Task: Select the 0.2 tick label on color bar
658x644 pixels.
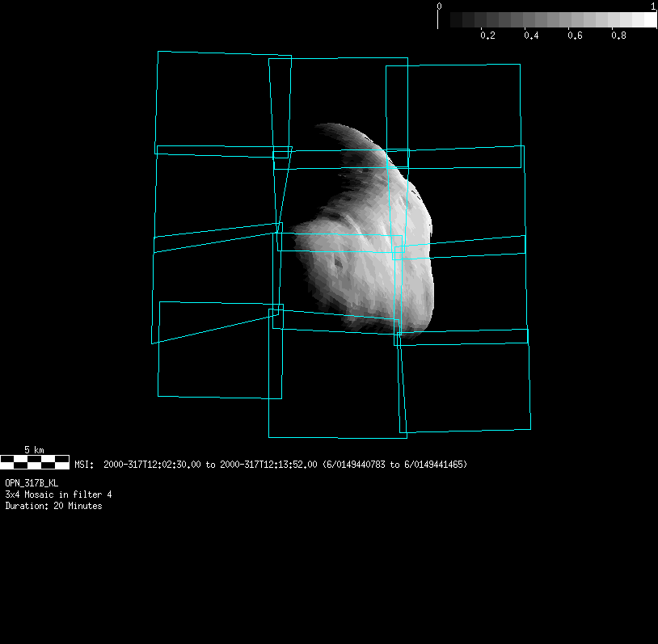Action: tap(487, 36)
